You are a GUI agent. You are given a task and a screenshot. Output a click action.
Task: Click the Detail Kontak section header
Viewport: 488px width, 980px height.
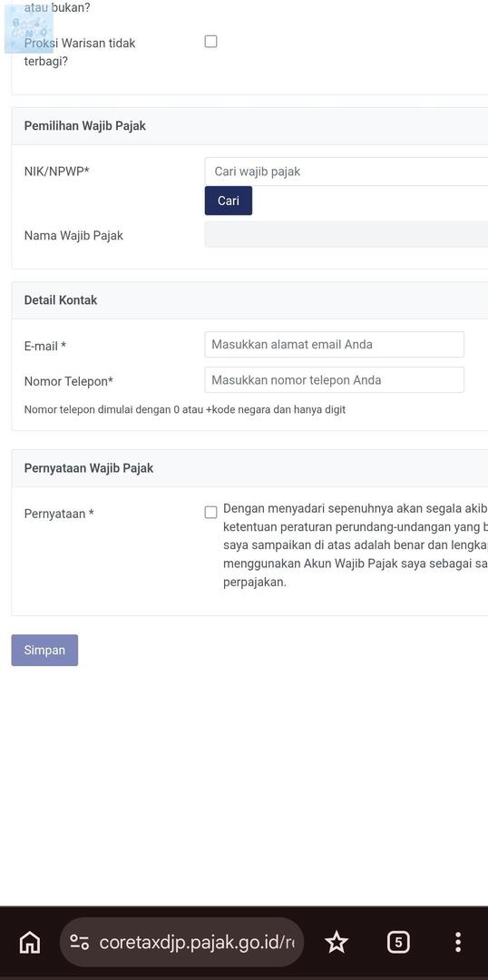250,300
